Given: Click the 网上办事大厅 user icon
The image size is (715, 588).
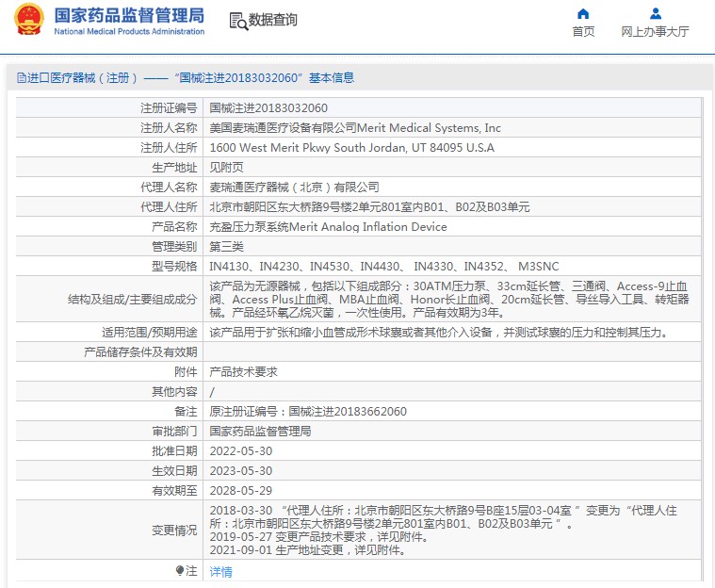Looking at the screenshot, I should point(656,14).
